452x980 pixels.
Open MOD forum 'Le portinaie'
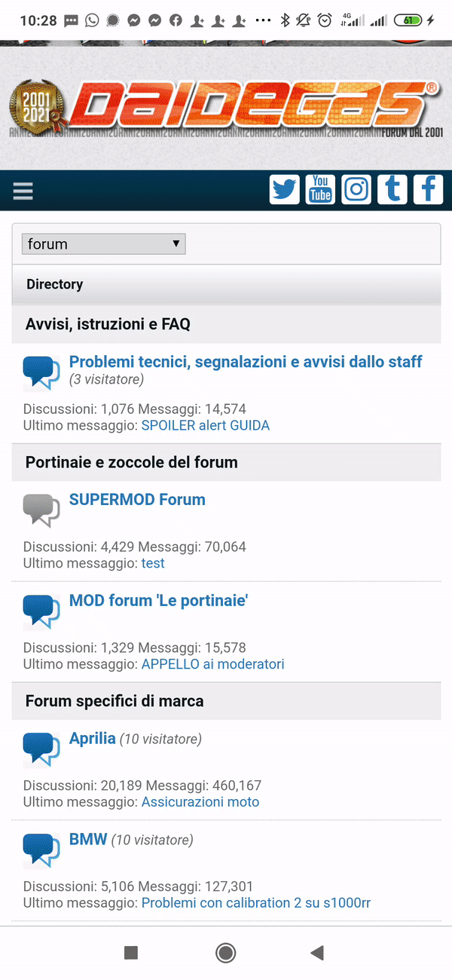coord(159,600)
